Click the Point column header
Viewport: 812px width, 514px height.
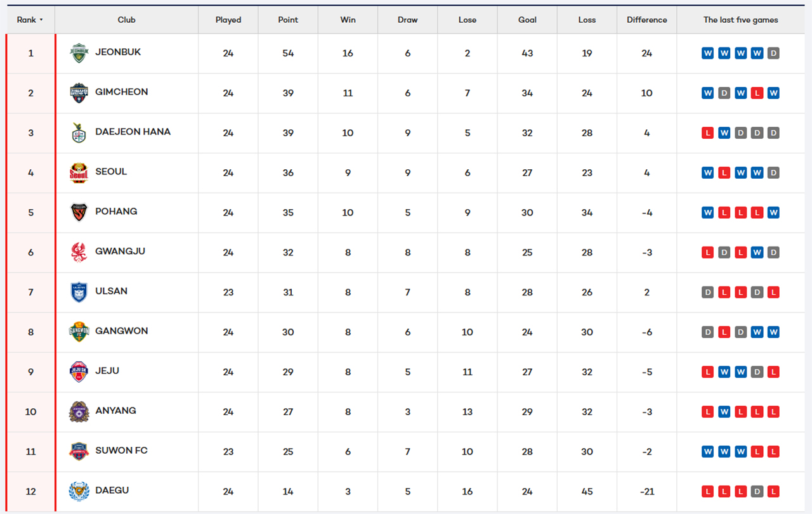point(288,20)
